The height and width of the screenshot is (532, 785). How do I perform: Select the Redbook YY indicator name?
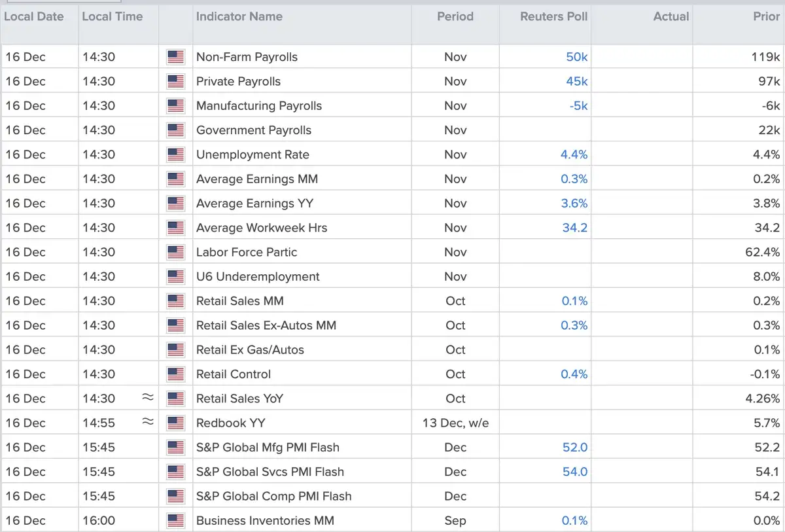(x=230, y=423)
